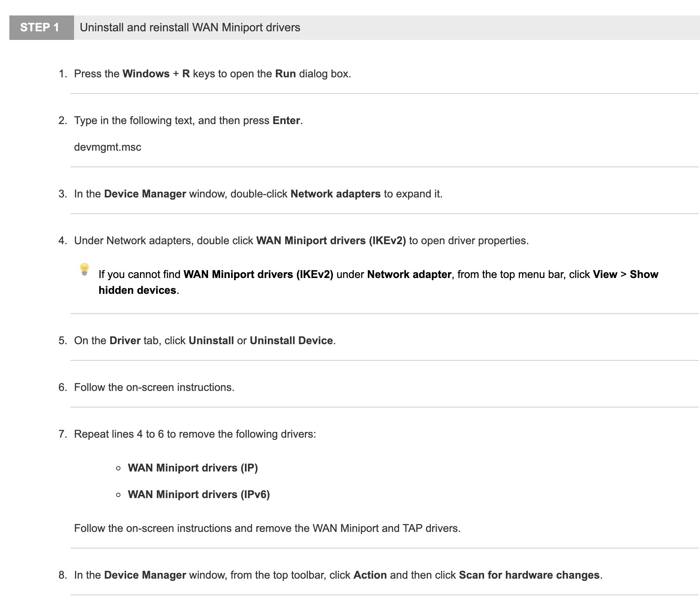Click bold 'Action' in step 8
Screen dimensions: 700x597
(370, 575)
